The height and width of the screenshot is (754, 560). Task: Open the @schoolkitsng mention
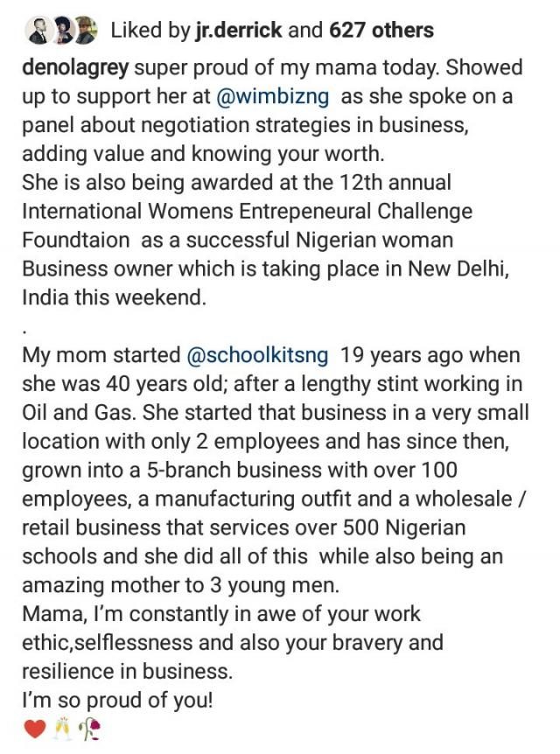[257, 355]
